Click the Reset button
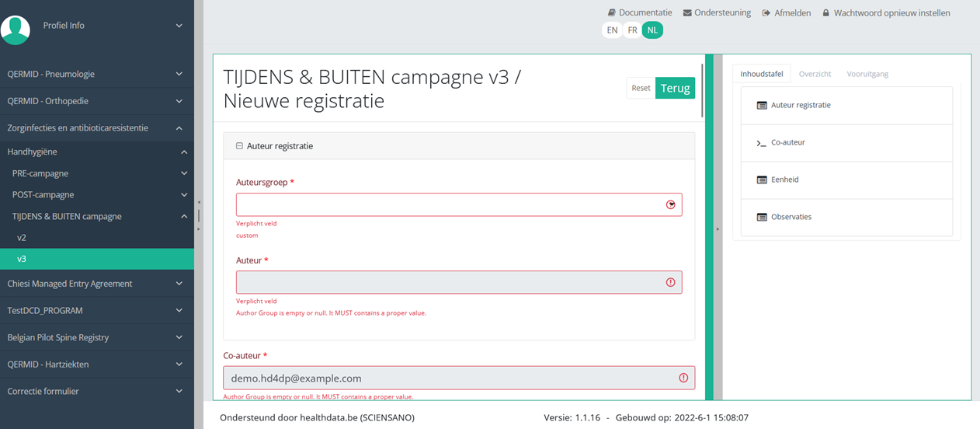Image resolution: width=980 pixels, height=429 pixels. click(x=641, y=88)
